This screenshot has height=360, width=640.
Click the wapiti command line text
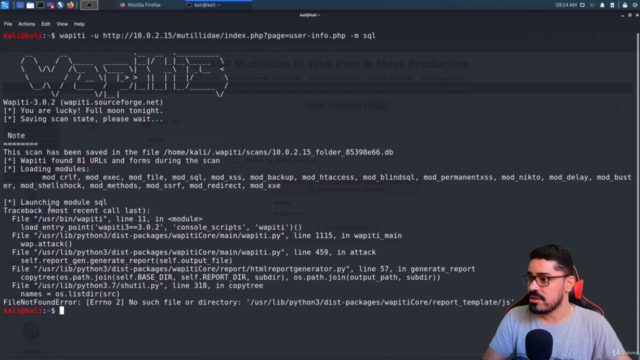[x=217, y=36]
